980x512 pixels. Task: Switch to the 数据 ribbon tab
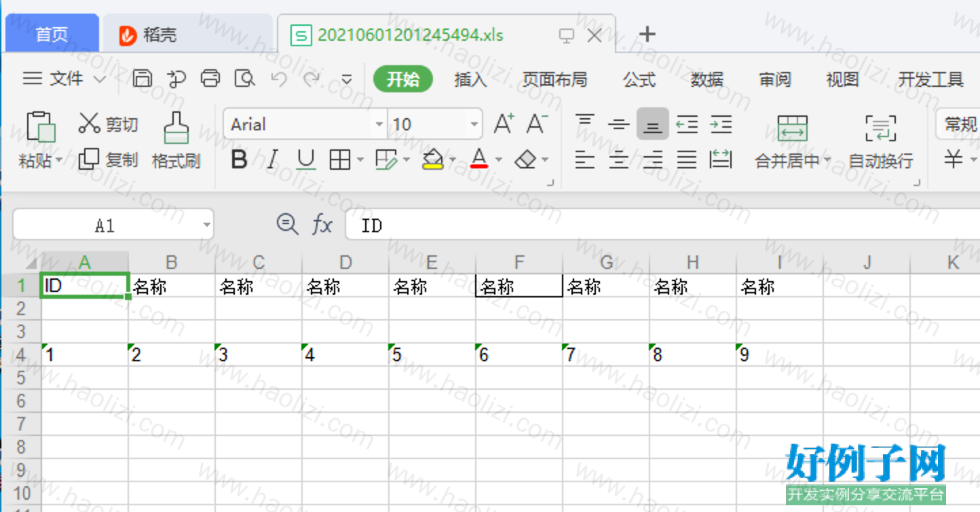707,79
